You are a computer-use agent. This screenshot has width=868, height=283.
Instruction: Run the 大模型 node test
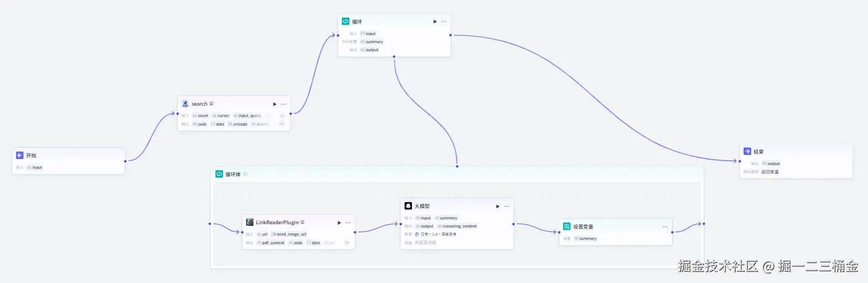tap(498, 206)
